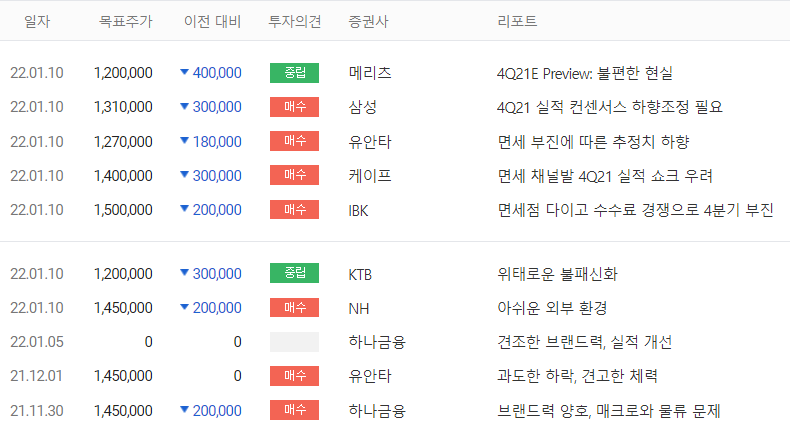Image resolution: width=790 pixels, height=428 pixels.
Task: Open report '견조한 브랜드력, 실적 개선'
Action: point(584,342)
